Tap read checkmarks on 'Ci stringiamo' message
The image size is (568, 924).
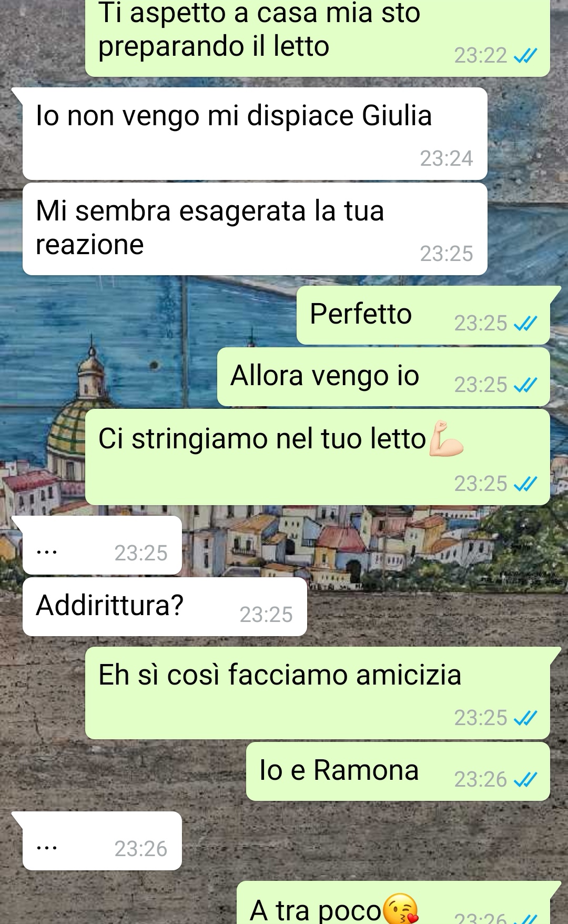(x=525, y=484)
